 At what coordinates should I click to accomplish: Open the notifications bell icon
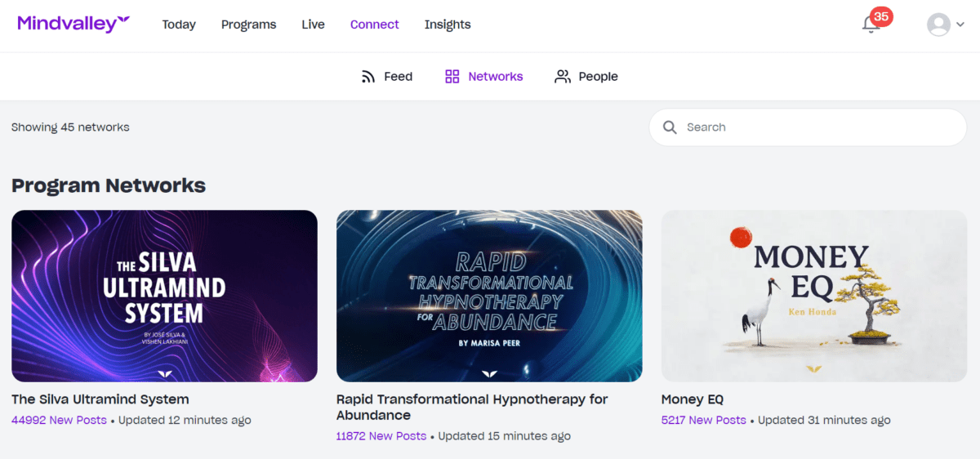click(871, 25)
